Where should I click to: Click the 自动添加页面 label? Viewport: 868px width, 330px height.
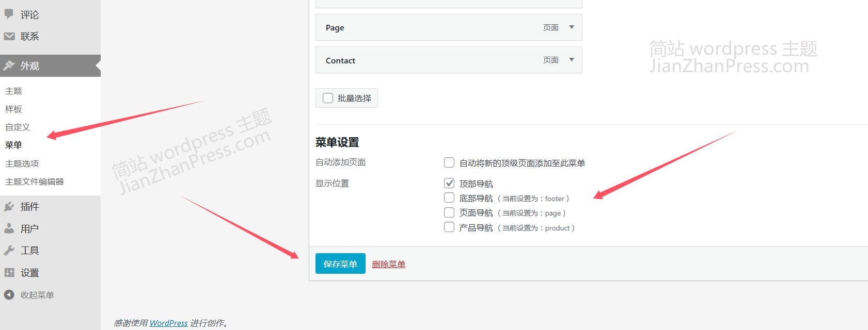[x=341, y=162]
